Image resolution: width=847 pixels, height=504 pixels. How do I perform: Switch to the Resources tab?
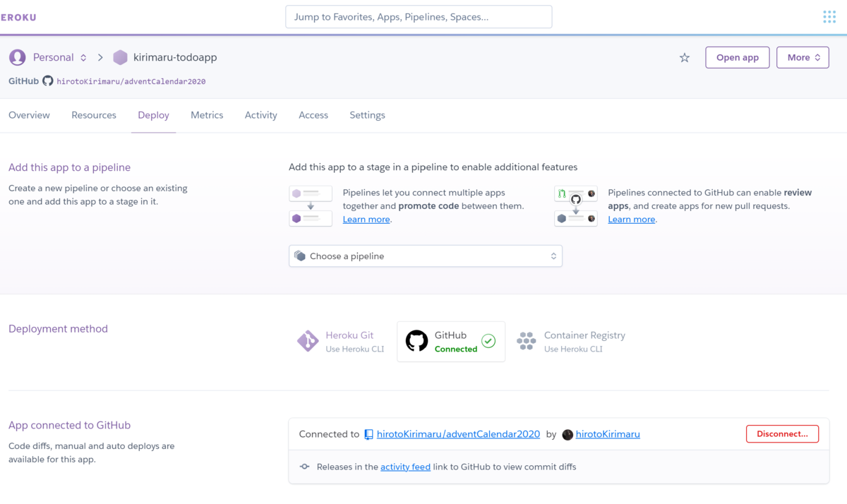(x=94, y=115)
